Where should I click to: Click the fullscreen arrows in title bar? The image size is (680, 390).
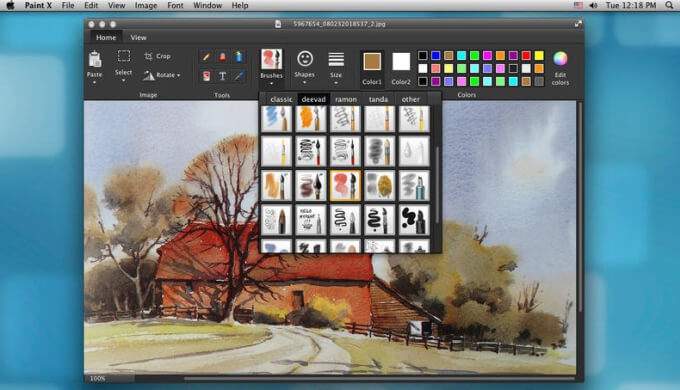(578, 24)
